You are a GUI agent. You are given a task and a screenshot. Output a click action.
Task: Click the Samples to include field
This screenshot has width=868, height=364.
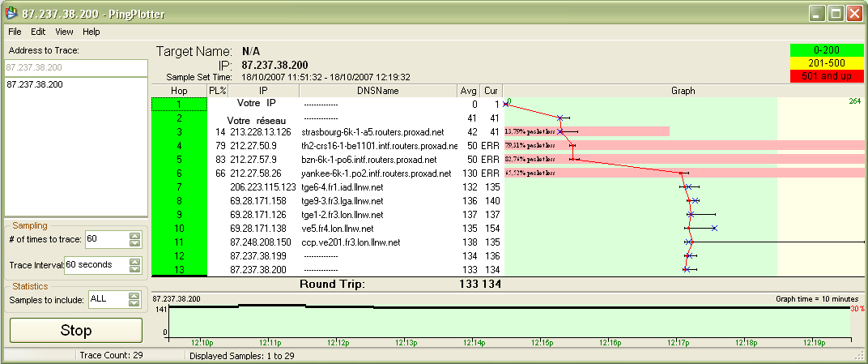[x=108, y=299]
